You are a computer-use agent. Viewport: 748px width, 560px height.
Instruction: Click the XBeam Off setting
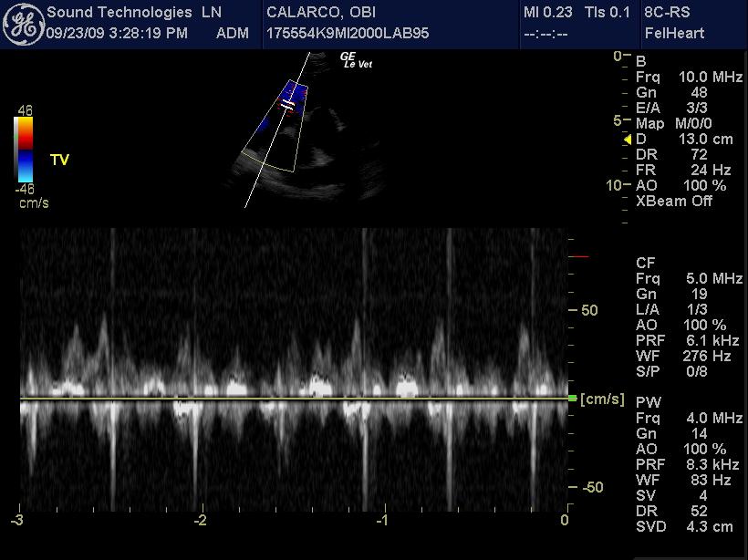pyautogui.click(x=674, y=201)
